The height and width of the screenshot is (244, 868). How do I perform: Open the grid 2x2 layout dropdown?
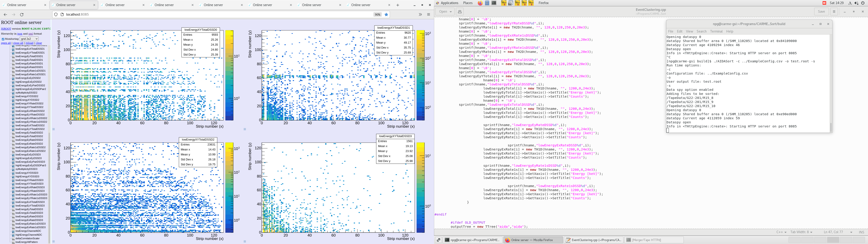(29, 39)
